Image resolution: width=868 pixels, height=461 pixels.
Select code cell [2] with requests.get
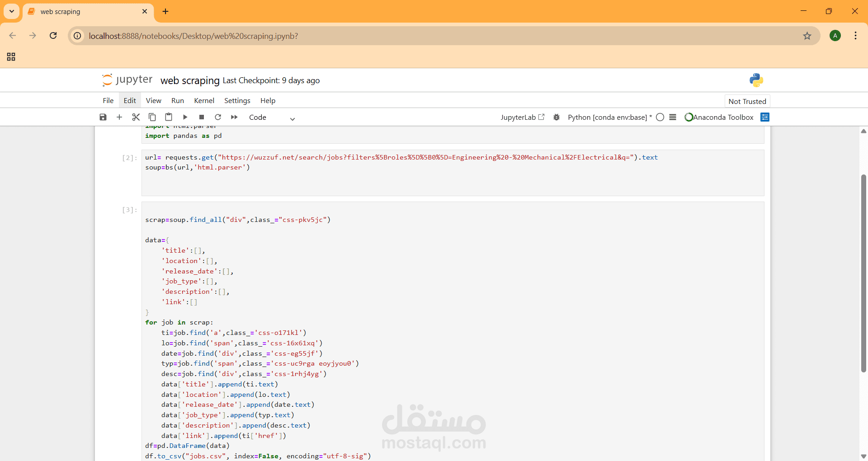pyautogui.click(x=453, y=173)
